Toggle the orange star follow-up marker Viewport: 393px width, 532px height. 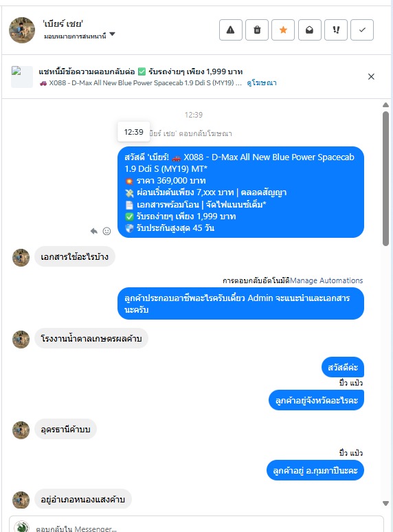(x=283, y=30)
